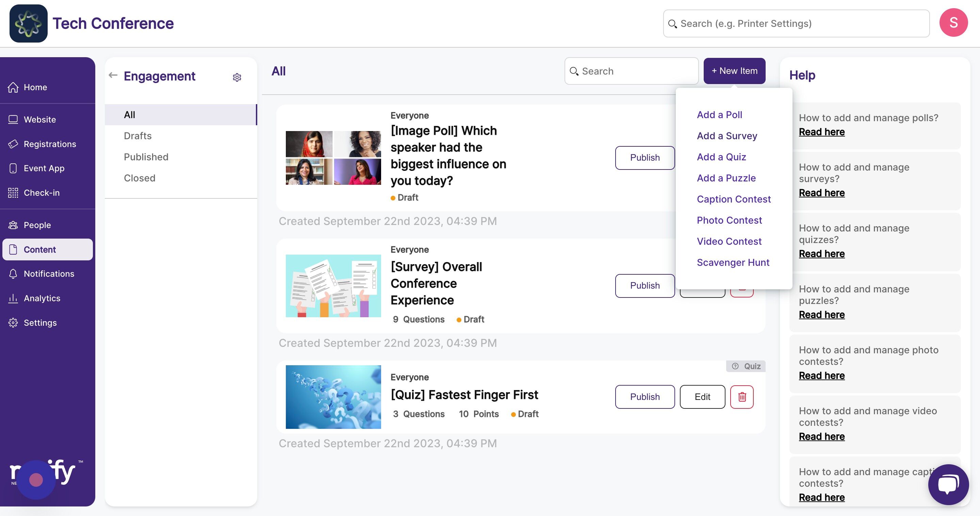This screenshot has height=516, width=980.
Task: Open the Check-in section
Action: point(42,193)
